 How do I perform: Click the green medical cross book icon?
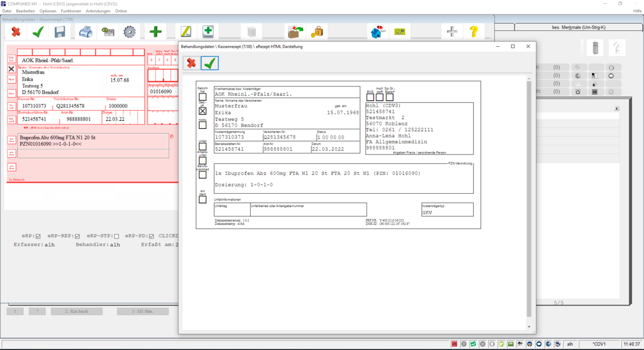click(x=208, y=32)
